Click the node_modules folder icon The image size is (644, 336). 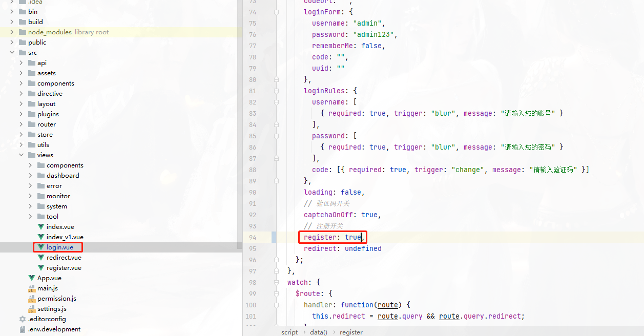pos(23,32)
